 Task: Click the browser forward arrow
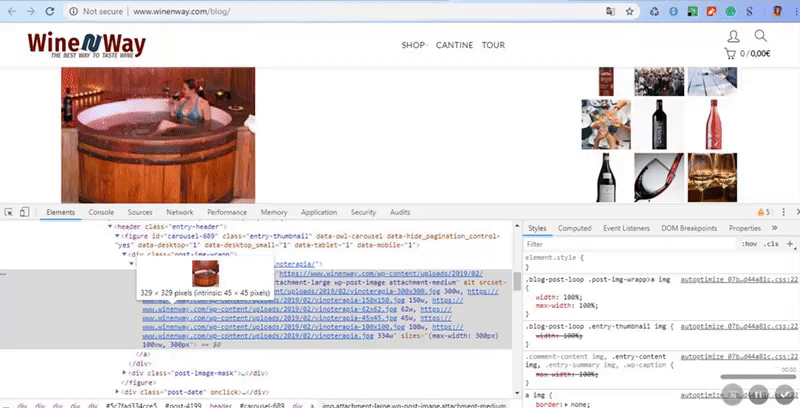click(31, 11)
